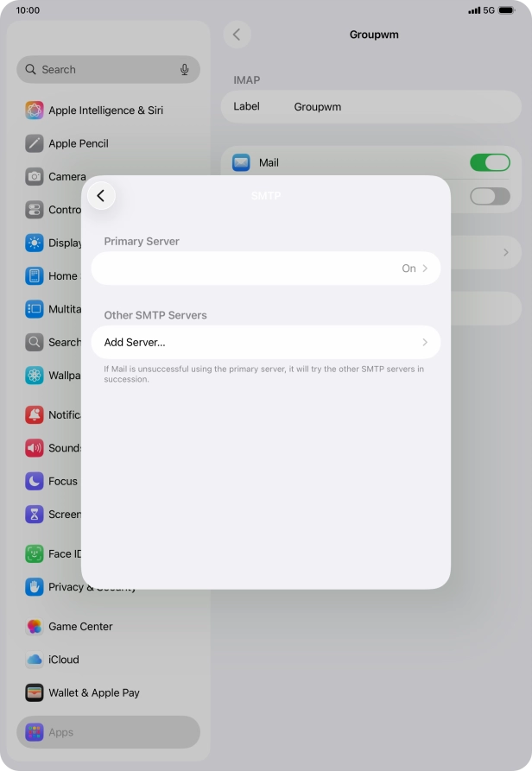Open Apple Intelligence & Siri settings
532x771 pixels.
(105, 111)
